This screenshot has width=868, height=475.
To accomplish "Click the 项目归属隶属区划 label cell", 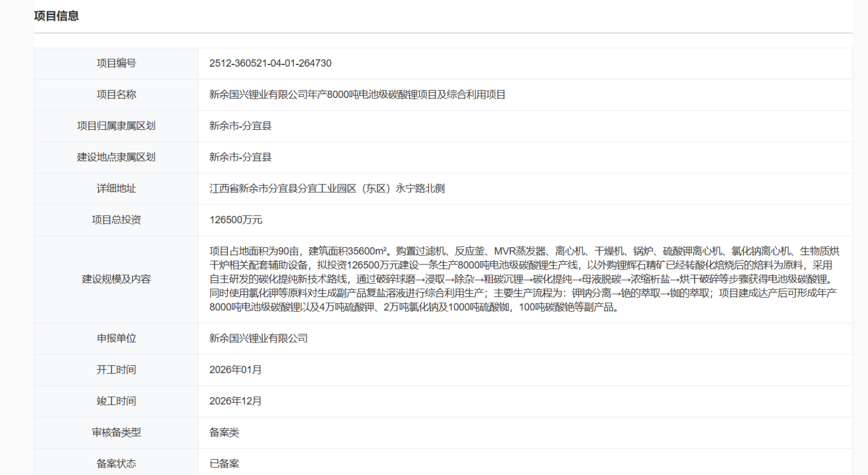I will coord(116,126).
